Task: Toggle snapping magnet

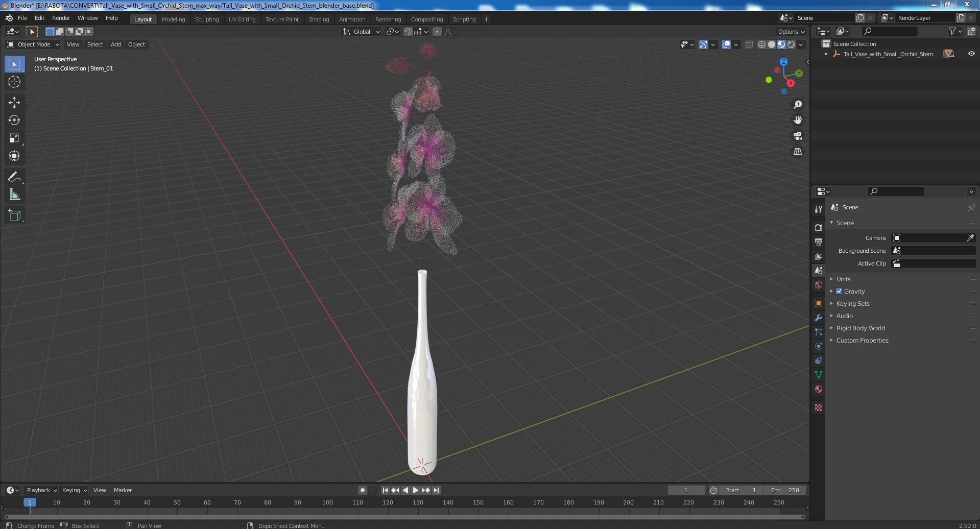Action: (x=408, y=32)
